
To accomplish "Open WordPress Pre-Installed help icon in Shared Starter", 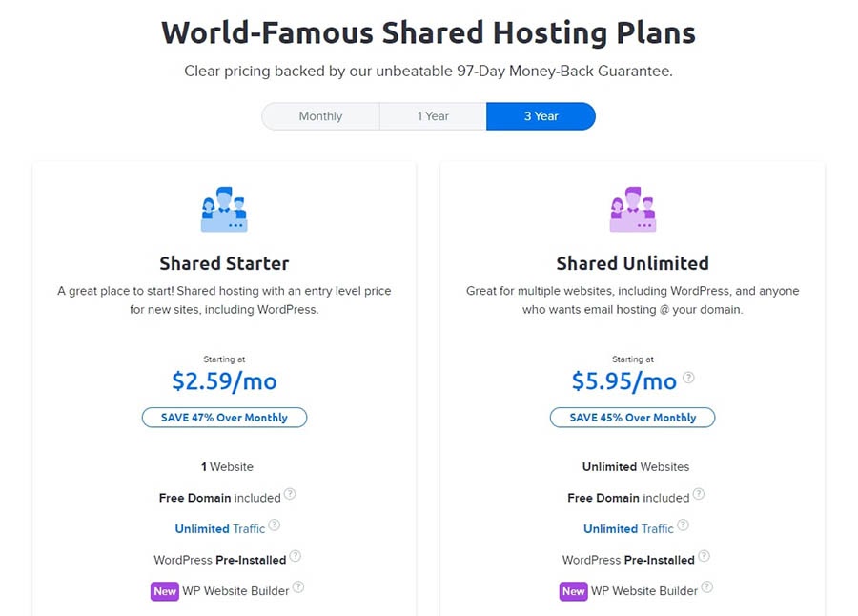I will [x=295, y=556].
